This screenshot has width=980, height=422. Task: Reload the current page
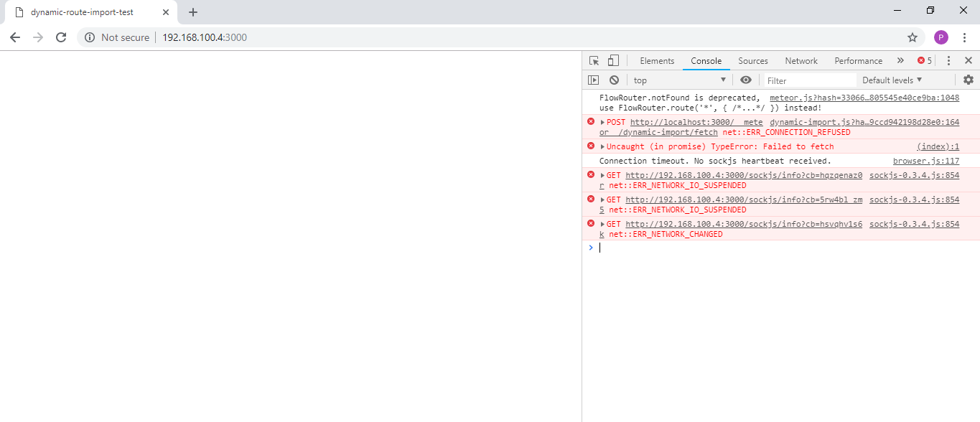click(61, 37)
